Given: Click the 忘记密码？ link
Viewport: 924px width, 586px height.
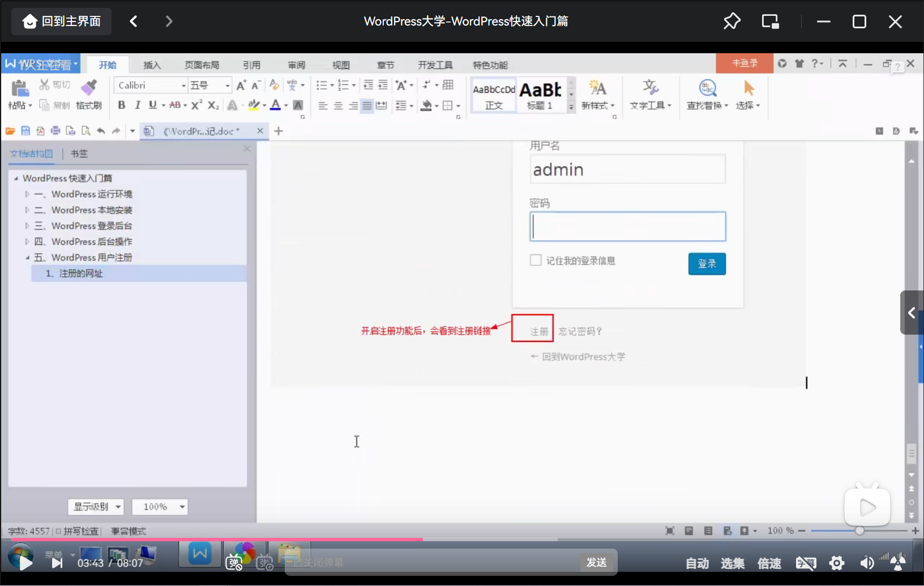Looking at the screenshot, I should click(x=580, y=331).
